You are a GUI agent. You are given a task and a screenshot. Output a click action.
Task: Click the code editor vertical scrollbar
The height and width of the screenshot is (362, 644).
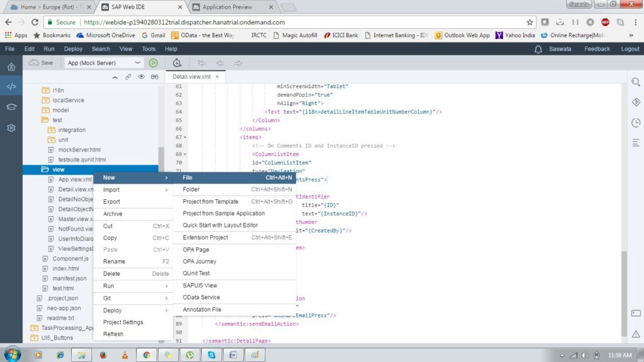pyautogui.click(x=624, y=293)
